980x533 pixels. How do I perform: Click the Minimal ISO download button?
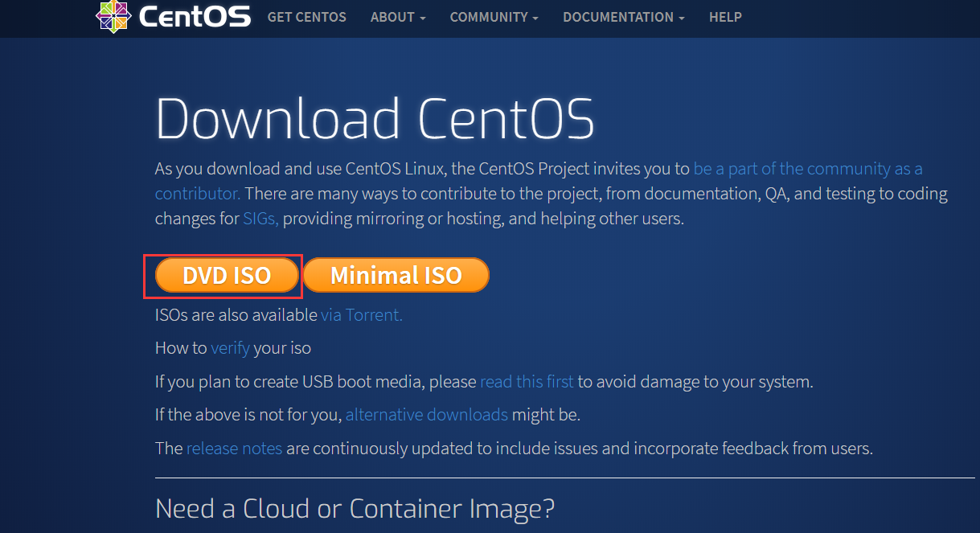396,276
